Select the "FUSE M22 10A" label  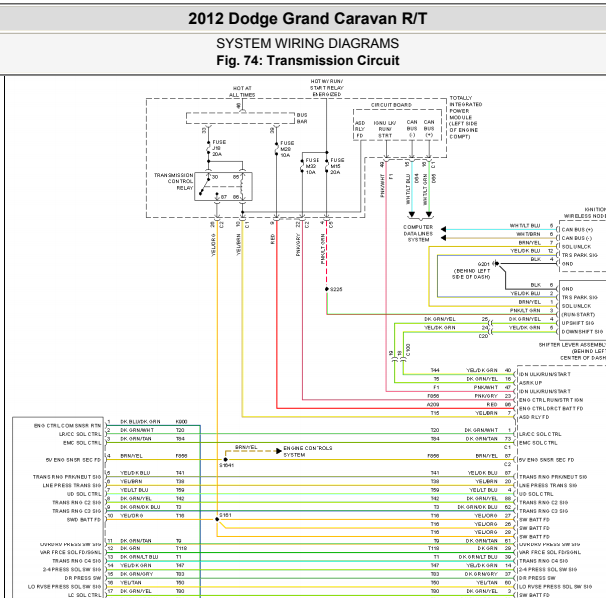pos(312,166)
